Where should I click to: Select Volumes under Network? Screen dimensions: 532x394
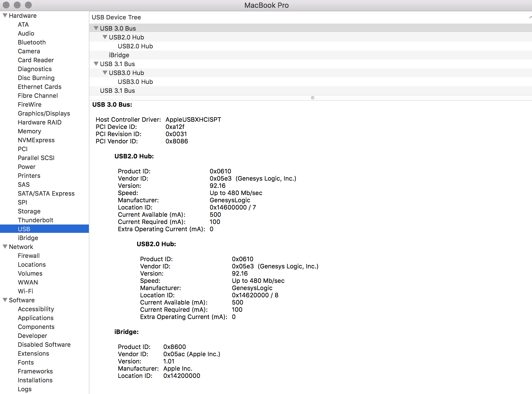pyautogui.click(x=30, y=273)
